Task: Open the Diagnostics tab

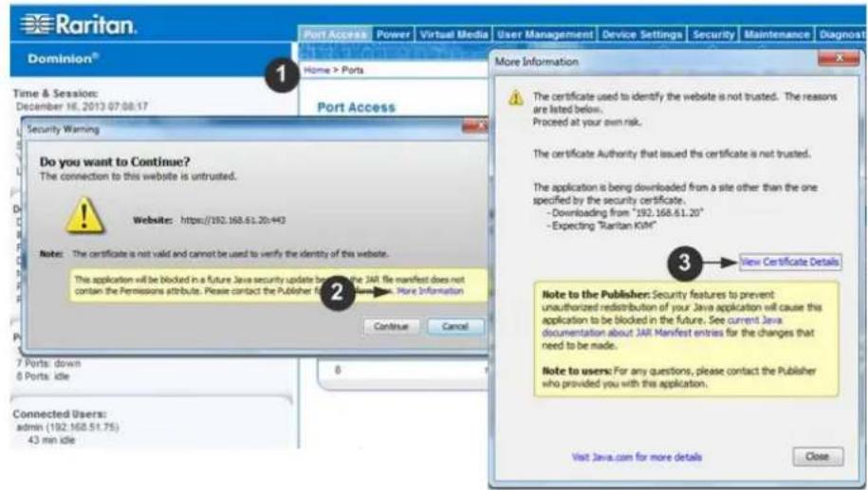Action: pos(842,34)
